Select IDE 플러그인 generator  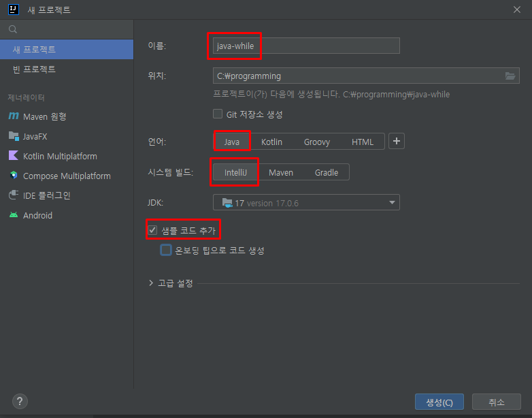(x=67, y=195)
